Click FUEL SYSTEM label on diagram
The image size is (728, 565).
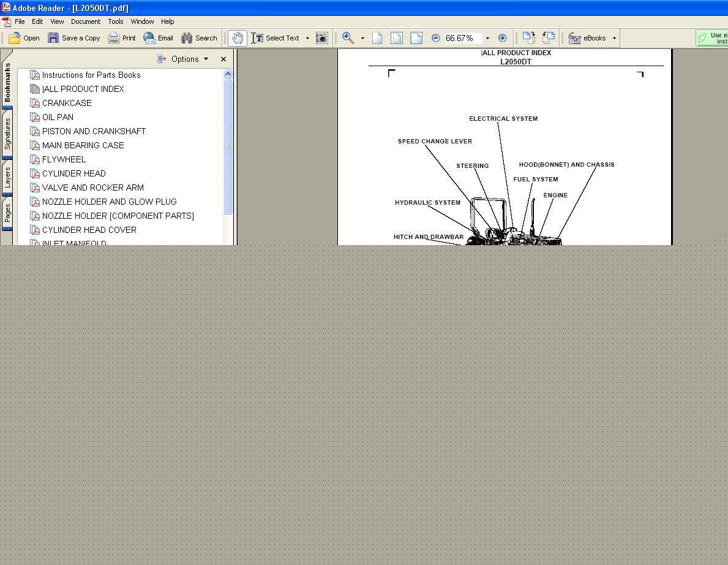coord(536,180)
